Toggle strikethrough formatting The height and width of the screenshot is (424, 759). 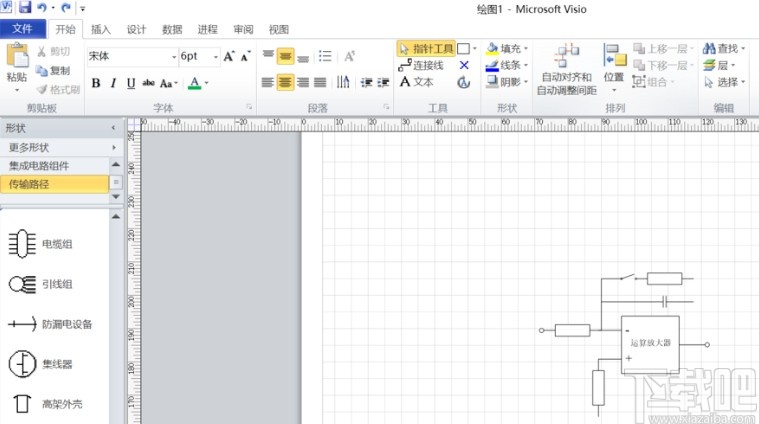click(148, 83)
